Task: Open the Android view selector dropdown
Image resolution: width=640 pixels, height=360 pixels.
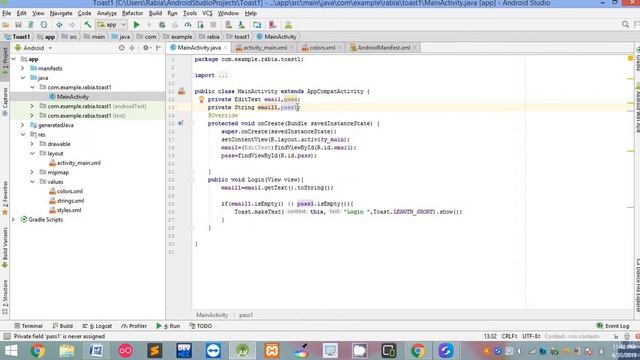Action: (x=34, y=48)
